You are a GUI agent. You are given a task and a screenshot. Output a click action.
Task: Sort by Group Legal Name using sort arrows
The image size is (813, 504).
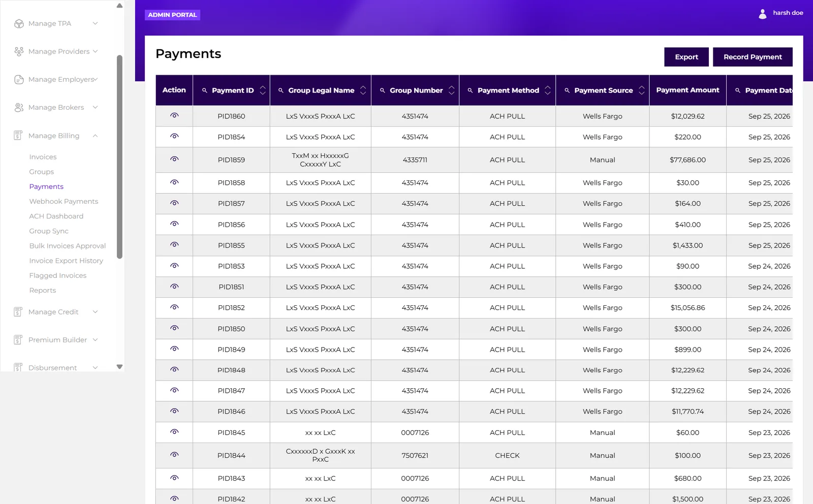pos(363,90)
